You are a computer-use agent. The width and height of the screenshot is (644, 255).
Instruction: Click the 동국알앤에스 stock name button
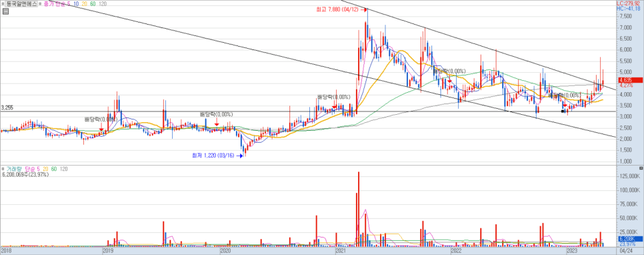point(21,3)
